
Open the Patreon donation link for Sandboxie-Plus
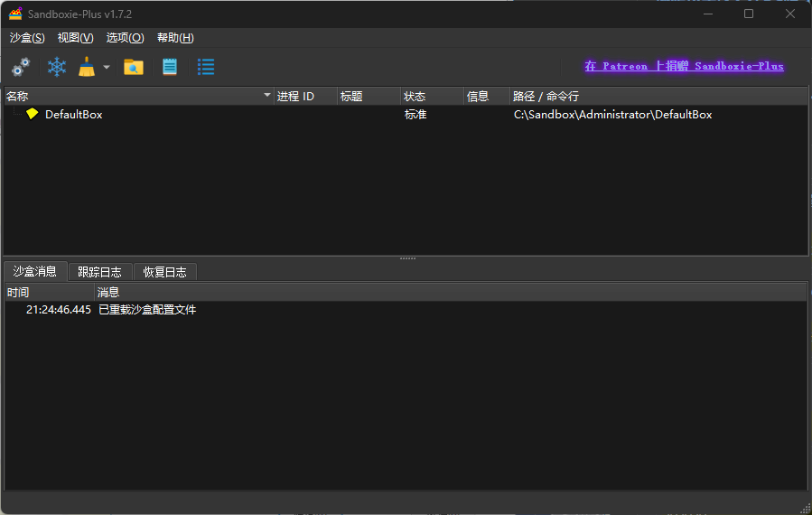pyautogui.click(x=684, y=66)
